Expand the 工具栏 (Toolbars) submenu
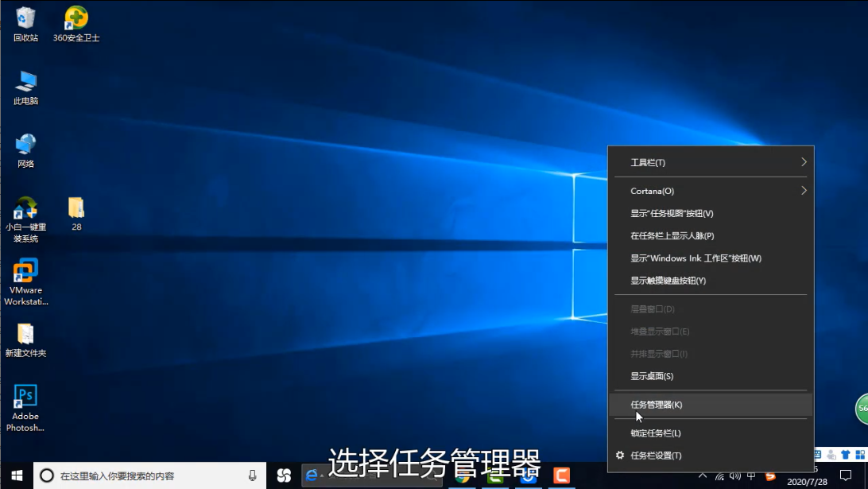868x489 pixels. pyautogui.click(x=711, y=162)
